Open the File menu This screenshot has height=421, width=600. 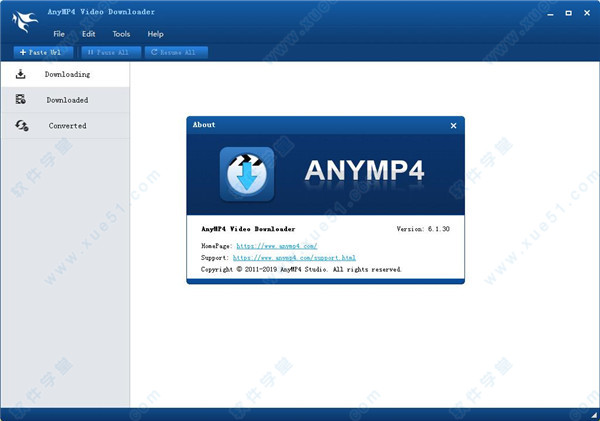[x=59, y=34]
